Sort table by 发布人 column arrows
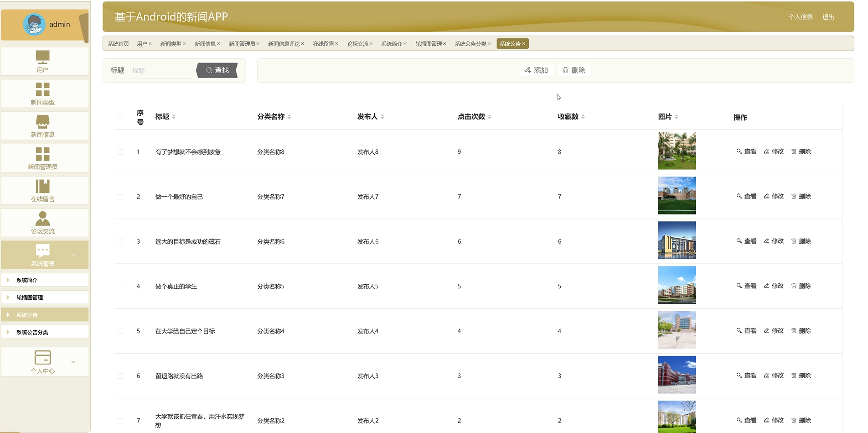The height and width of the screenshot is (433, 868). coord(382,117)
